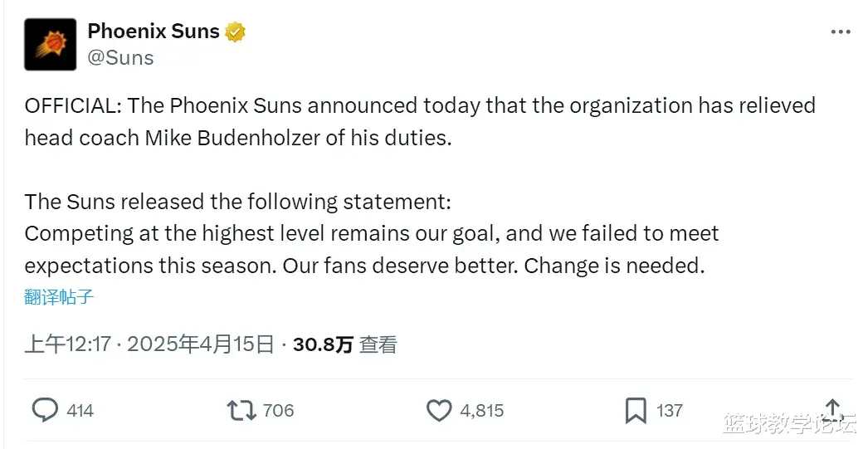This screenshot has height=449, width=868.
Task: Click the 706 reposts count
Action: tap(279, 411)
